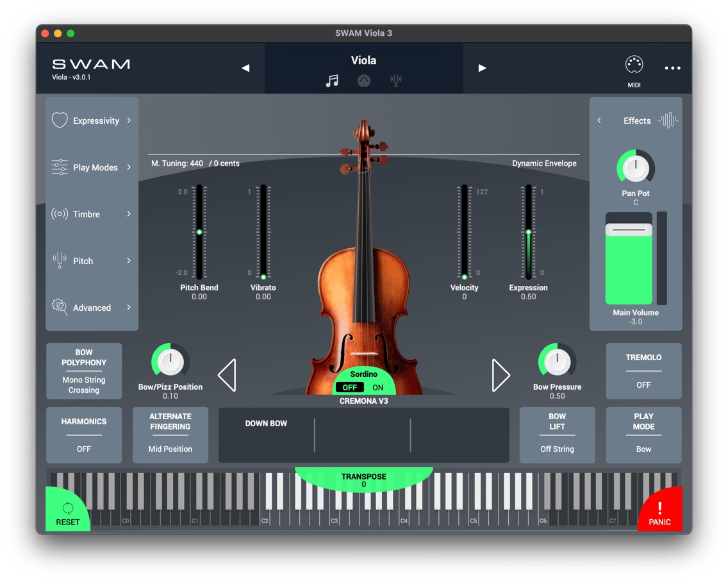The width and height of the screenshot is (728, 582).
Task: Expand the Pitch section chevron
Action: click(x=129, y=261)
